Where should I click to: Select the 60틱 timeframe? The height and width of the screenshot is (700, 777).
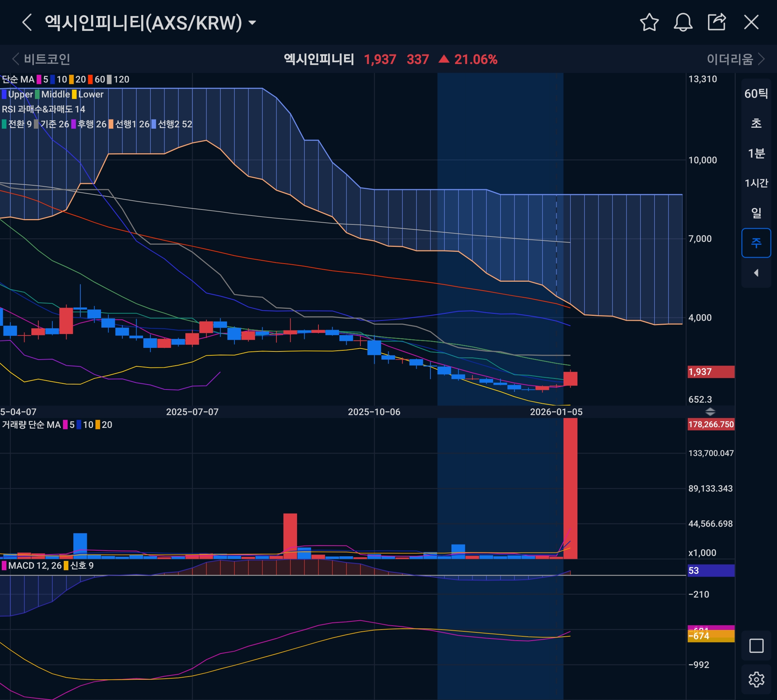point(756,94)
